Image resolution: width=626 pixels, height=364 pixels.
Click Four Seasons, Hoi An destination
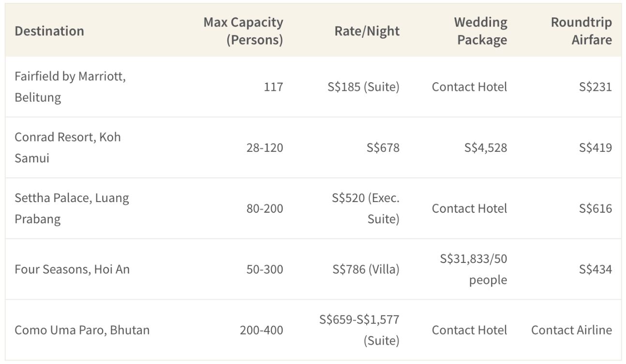tap(72, 269)
